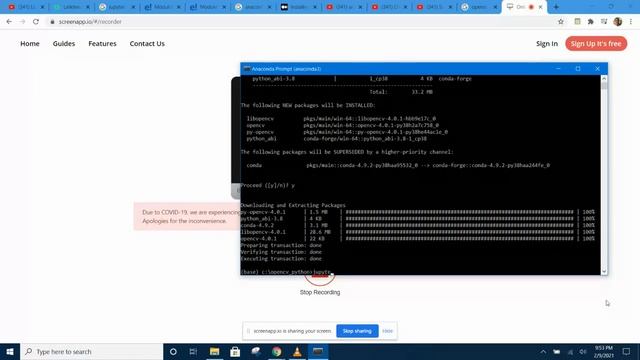640x360 pixels.
Task: Open the Home page link
Action: [30, 43]
